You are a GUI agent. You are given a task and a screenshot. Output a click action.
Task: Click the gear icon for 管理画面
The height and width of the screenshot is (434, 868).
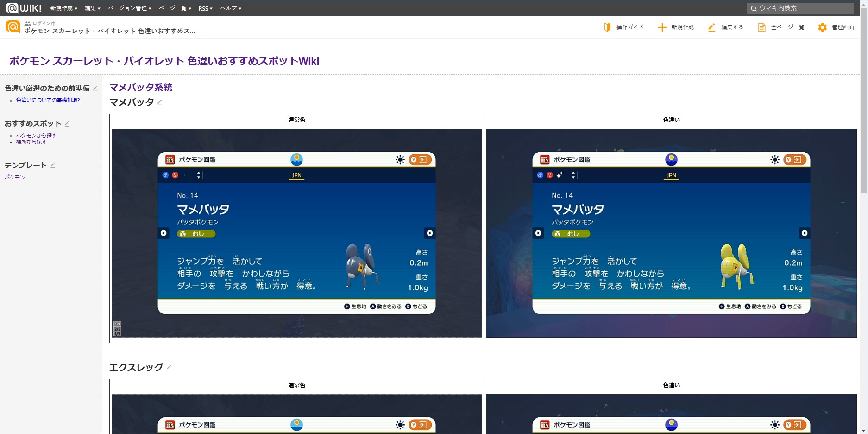[x=822, y=27]
